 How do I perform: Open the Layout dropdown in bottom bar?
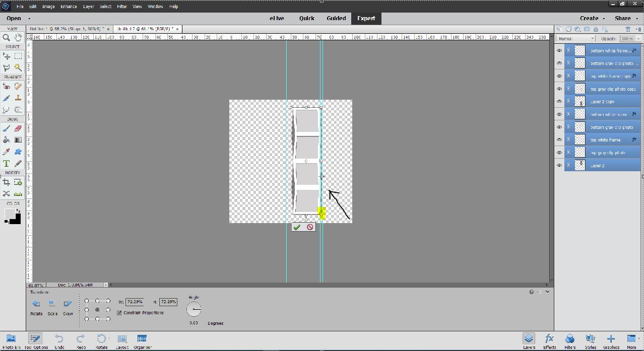[x=121, y=341]
